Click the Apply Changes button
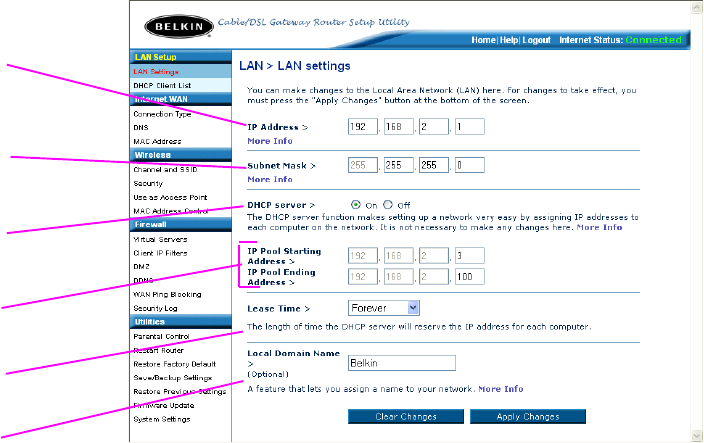 (528, 417)
